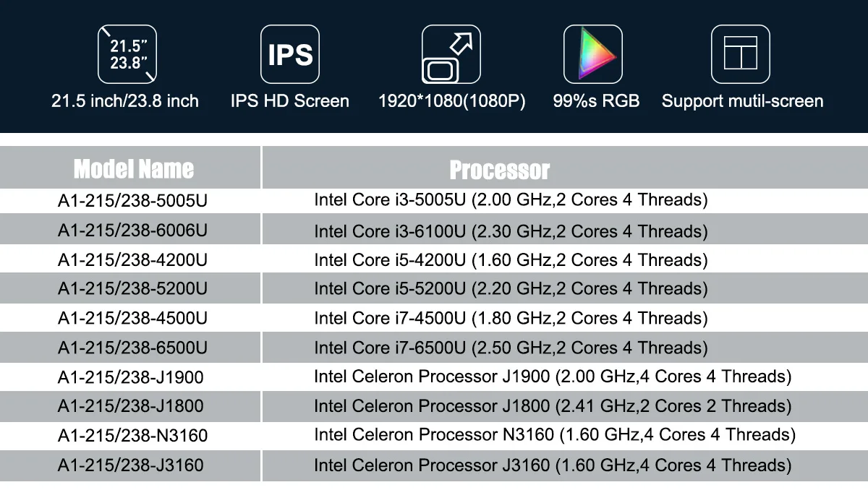Screen dimensions: 868x490
Task: Click the "21.5 inch/23.8 inch" label
Action: (125, 101)
